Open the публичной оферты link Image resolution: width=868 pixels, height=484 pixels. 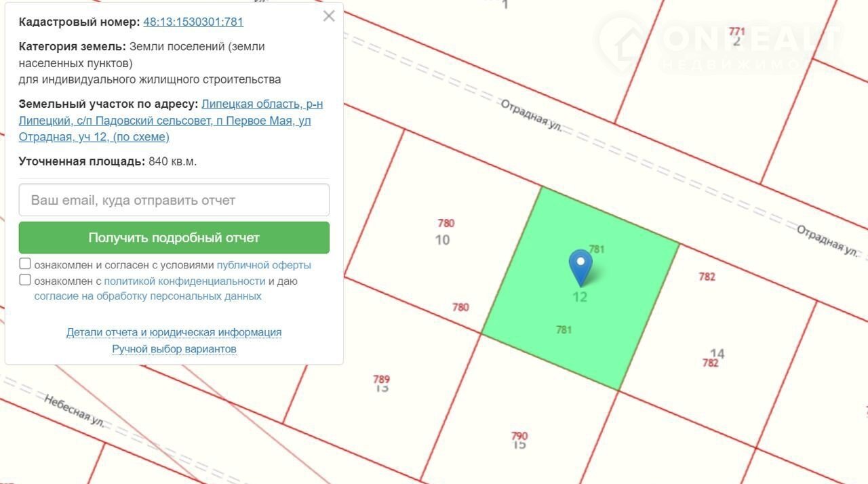pyautogui.click(x=264, y=265)
